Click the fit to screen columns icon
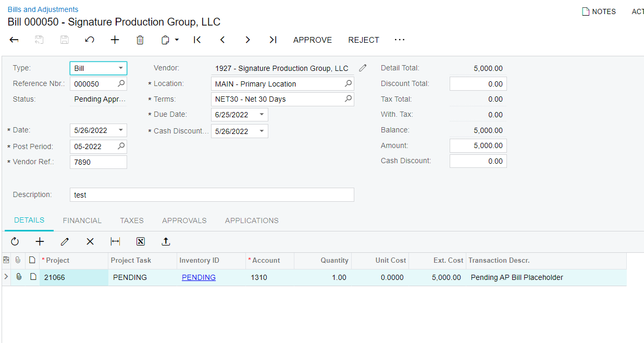 115,241
